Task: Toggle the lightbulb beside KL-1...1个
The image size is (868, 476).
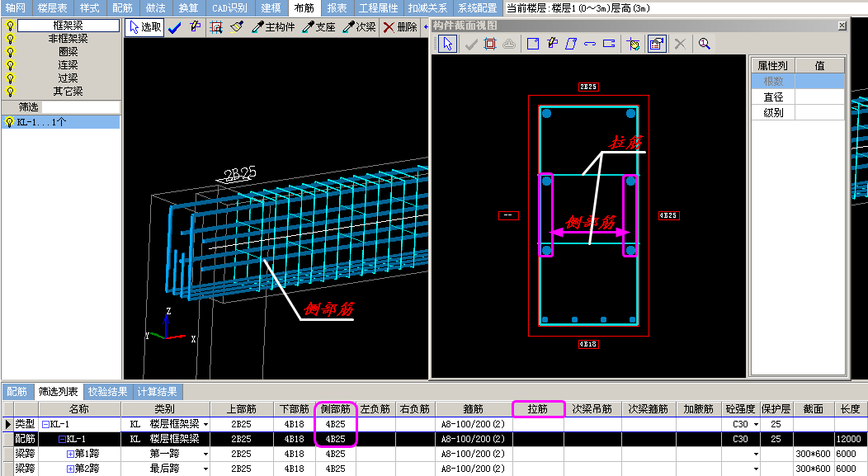Action: coord(9,122)
